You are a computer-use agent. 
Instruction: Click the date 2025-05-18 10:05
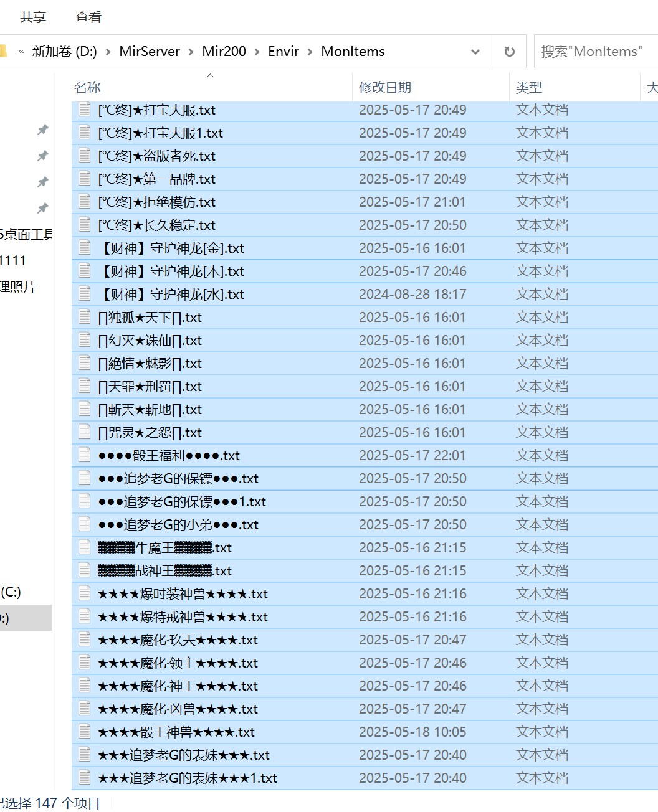pyautogui.click(x=412, y=732)
